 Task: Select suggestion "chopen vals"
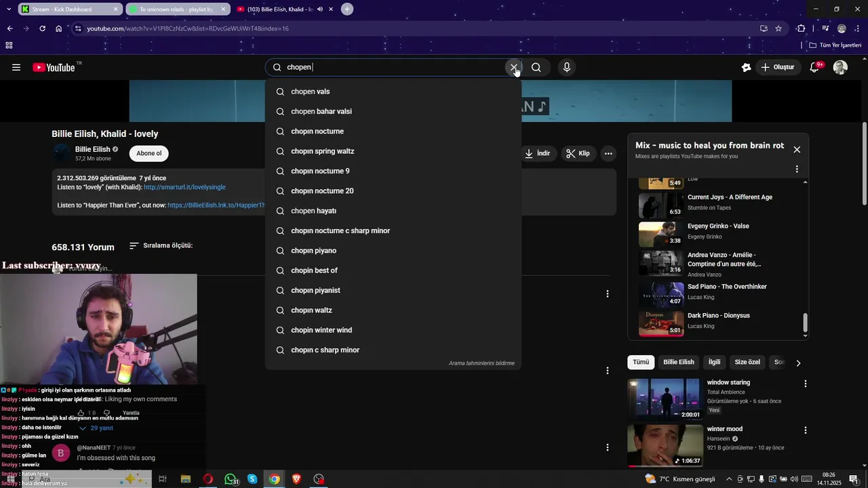[x=393, y=91]
